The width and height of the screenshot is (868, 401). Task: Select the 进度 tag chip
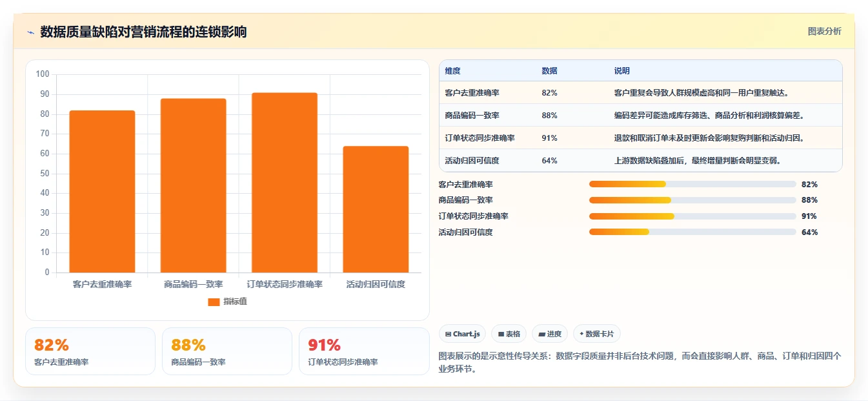coord(550,334)
